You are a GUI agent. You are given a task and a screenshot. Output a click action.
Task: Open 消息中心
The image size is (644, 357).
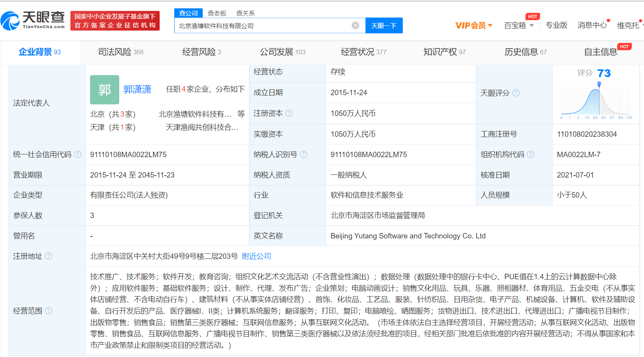click(x=592, y=25)
